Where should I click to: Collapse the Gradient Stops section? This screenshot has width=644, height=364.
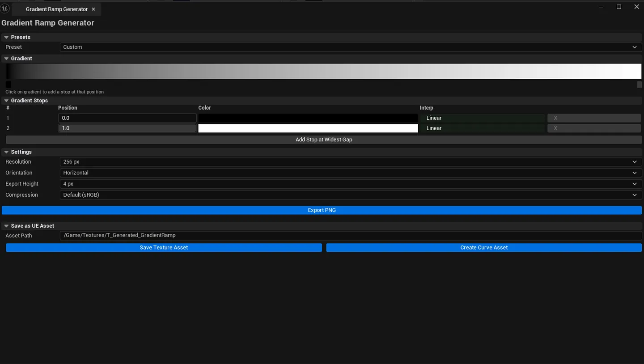(7, 101)
